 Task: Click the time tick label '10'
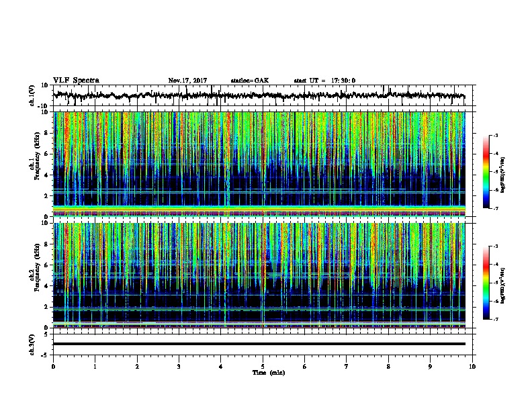pos(472,367)
